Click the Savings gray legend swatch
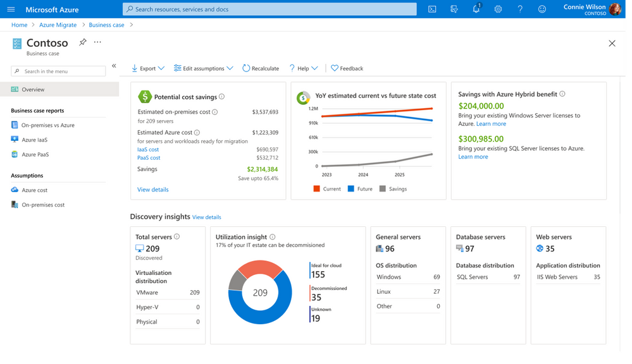 383,188
